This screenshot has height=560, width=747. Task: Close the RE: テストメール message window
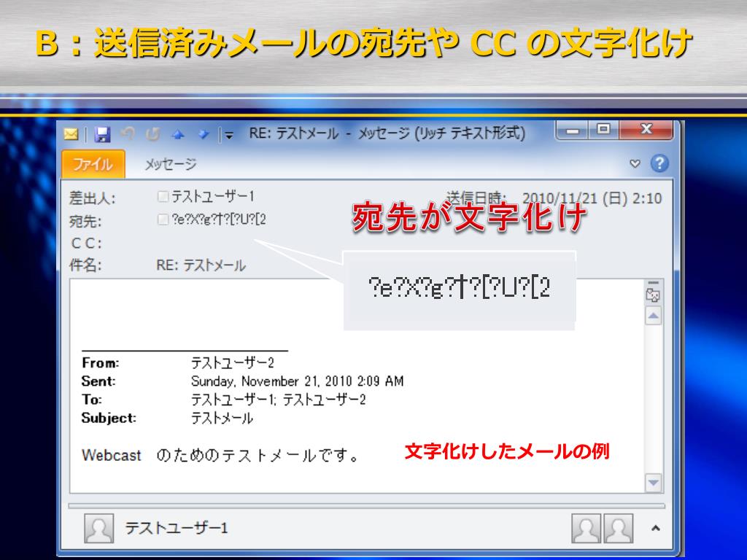[x=646, y=130]
